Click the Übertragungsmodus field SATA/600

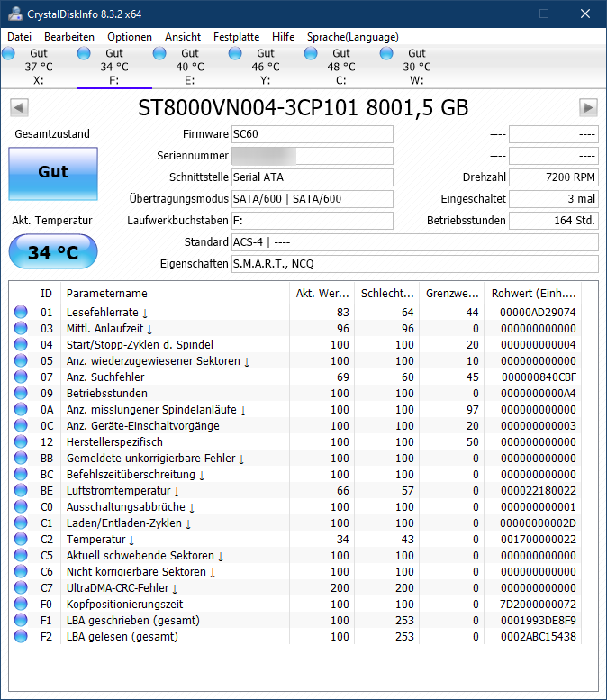pyautogui.click(x=313, y=199)
